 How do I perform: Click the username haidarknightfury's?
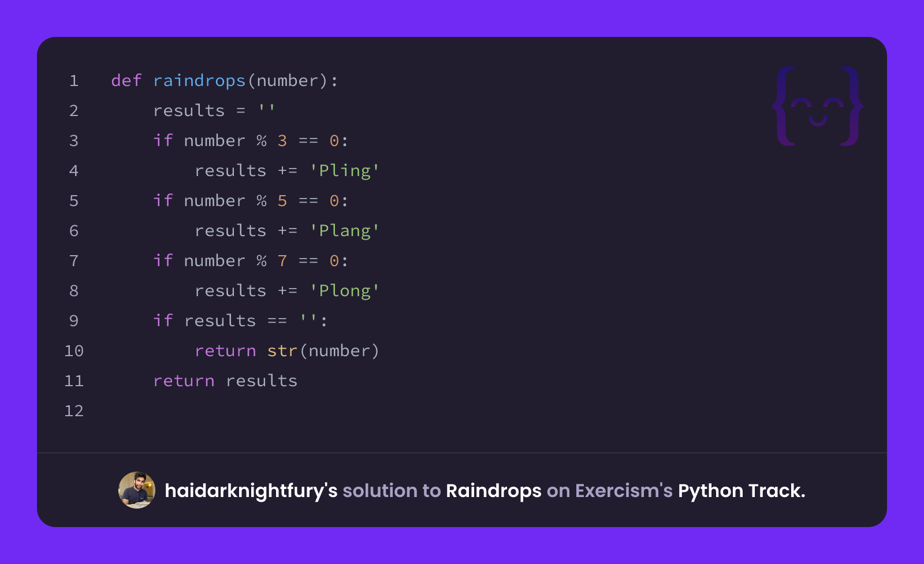point(251,491)
